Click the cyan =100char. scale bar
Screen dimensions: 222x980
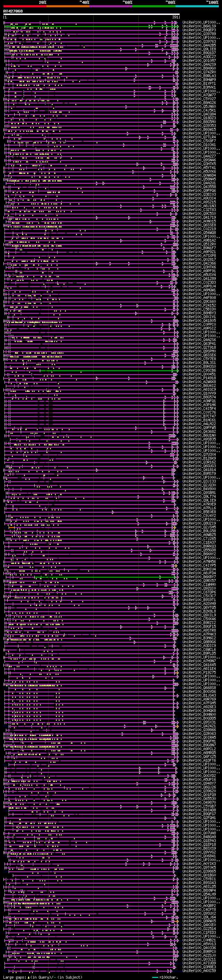point(155,977)
